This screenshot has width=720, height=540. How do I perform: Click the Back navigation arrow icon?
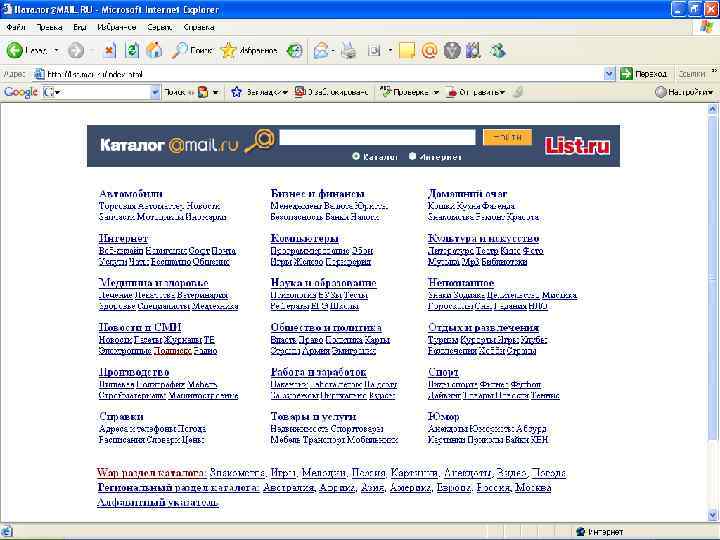15,50
